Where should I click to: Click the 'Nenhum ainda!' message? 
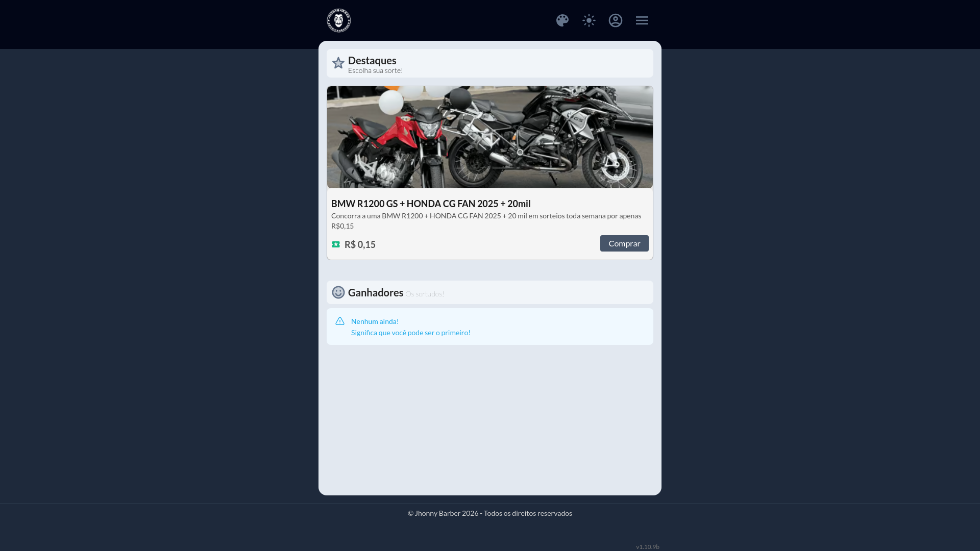click(375, 321)
